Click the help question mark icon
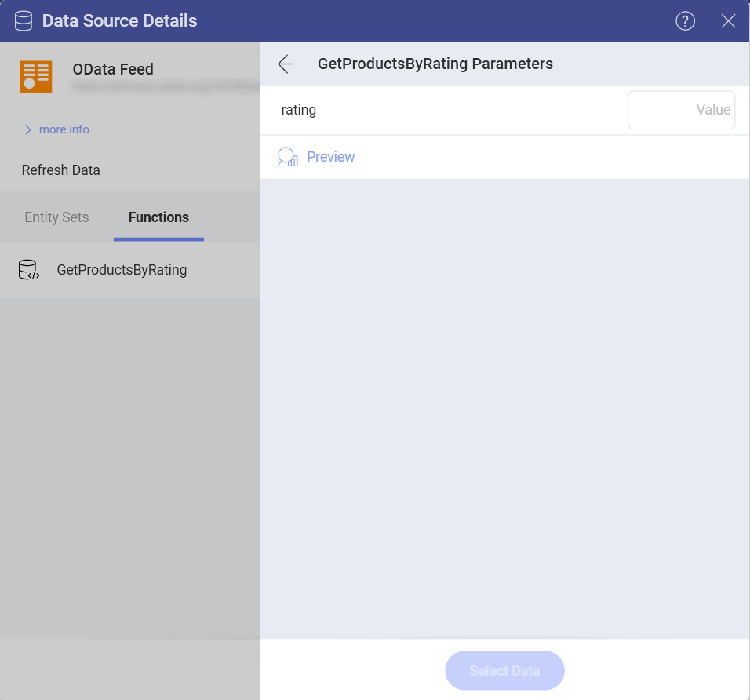 [685, 21]
